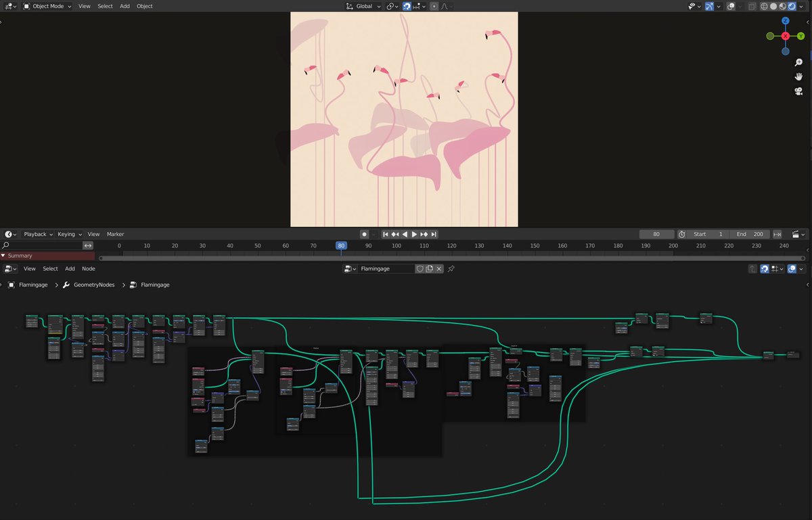
Task: Open the object visibility and selectability dropdown
Action: click(x=694, y=6)
